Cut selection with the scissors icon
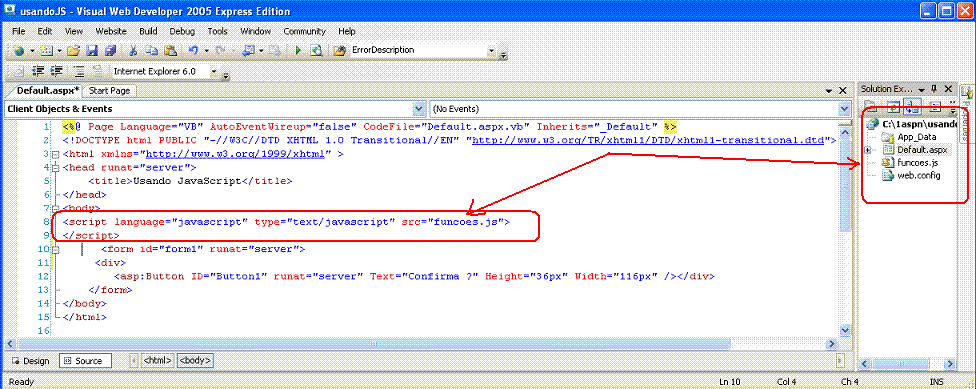976x389 pixels. 133,50
